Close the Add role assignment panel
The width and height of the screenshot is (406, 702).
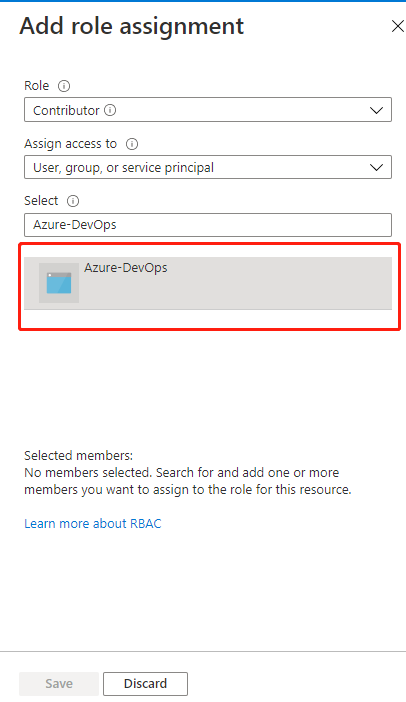(397, 26)
